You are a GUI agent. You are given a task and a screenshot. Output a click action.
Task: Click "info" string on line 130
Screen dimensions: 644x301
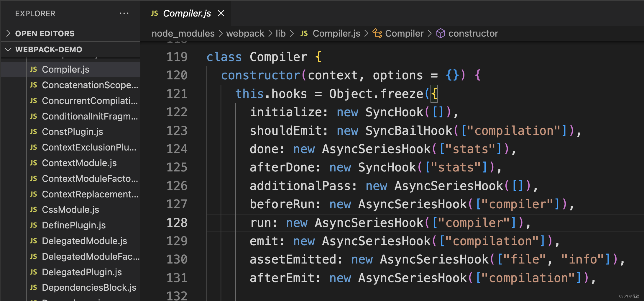coord(582,259)
